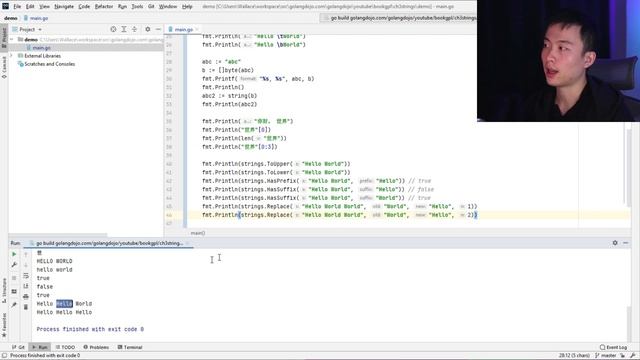Open Run panel settings gear
640x360 pixels.
[x=615, y=243]
